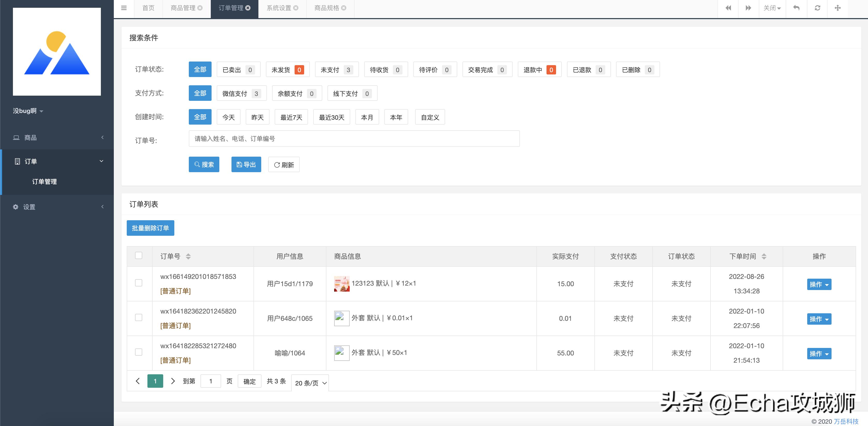Activate fullscreen with the four-arrows icon
The width and height of the screenshot is (868, 426).
click(x=838, y=8)
